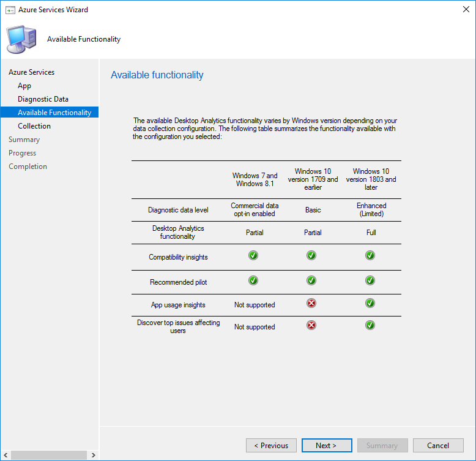Click 'Partial' cell under Windows 7 column
Image resolution: width=476 pixels, height=461 pixels.
(255, 233)
